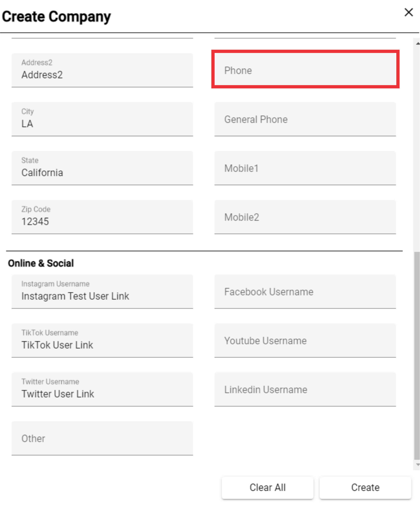Focus the Phone input field
Screen dimensions: 420x505
pos(305,70)
